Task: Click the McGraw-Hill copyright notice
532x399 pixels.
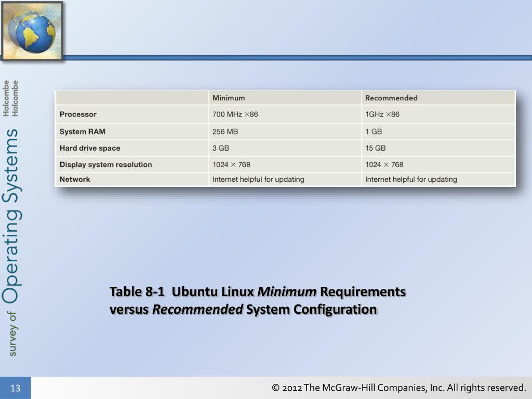Action: pos(398,388)
